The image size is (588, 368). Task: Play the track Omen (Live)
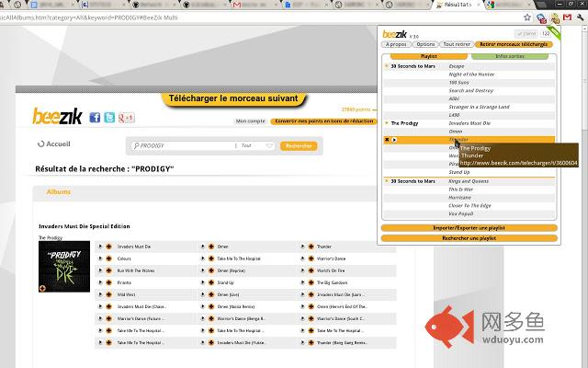(202, 294)
